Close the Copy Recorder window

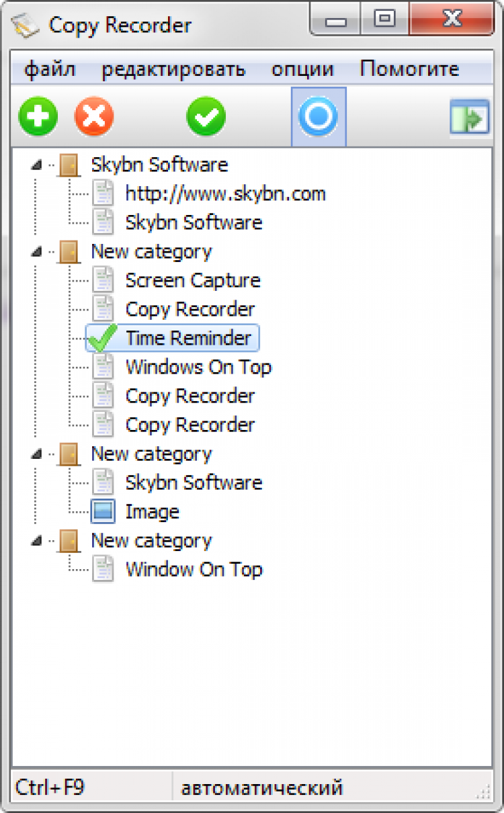point(452,20)
